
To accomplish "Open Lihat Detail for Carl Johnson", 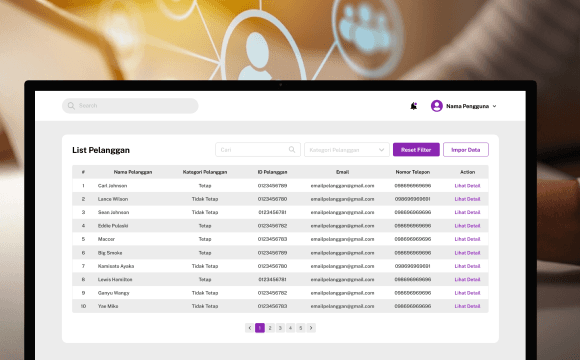I will (x=467, y=186).
